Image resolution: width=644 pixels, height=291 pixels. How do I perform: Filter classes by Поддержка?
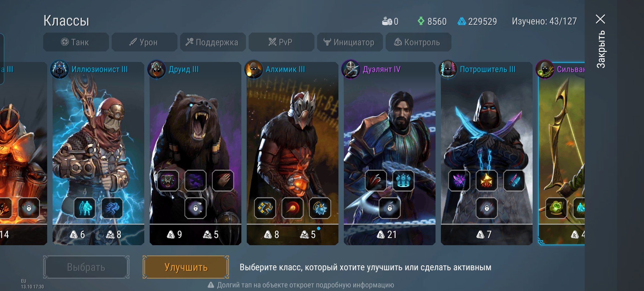coord(213,42)
